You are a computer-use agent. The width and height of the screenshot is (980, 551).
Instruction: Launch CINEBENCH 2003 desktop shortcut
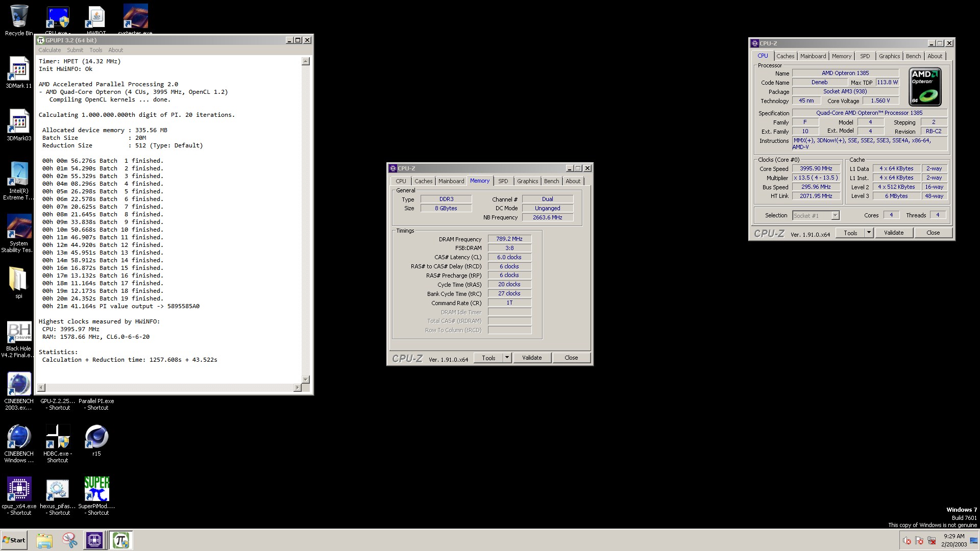(x=19, y=391)
